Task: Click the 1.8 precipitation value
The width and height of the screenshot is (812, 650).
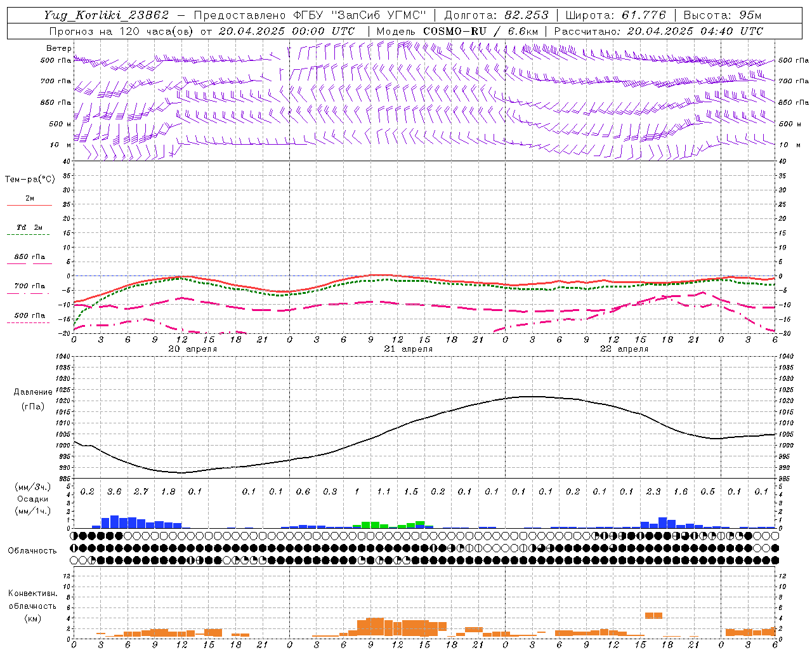Action: pyautogui.click(x=168, y=492)
